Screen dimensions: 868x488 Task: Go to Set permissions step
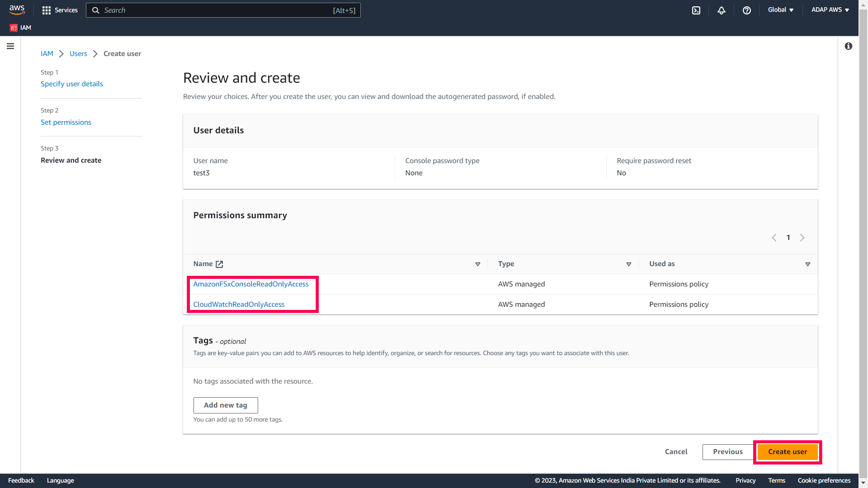66,122
